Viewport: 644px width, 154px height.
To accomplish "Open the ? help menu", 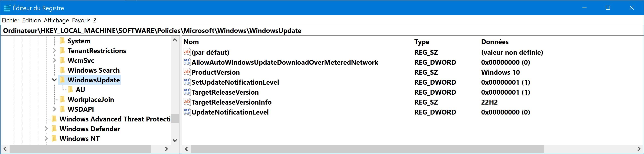I will [95, 20].
